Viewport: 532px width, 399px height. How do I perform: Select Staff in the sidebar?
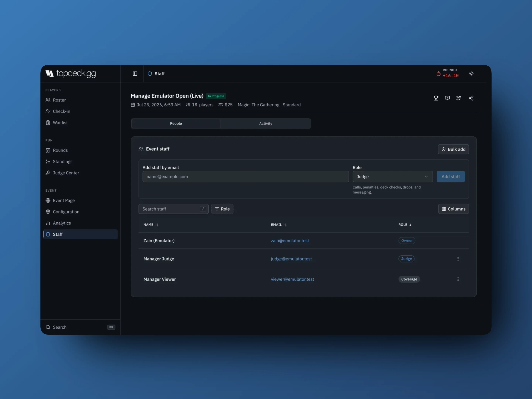click(80, 234)
